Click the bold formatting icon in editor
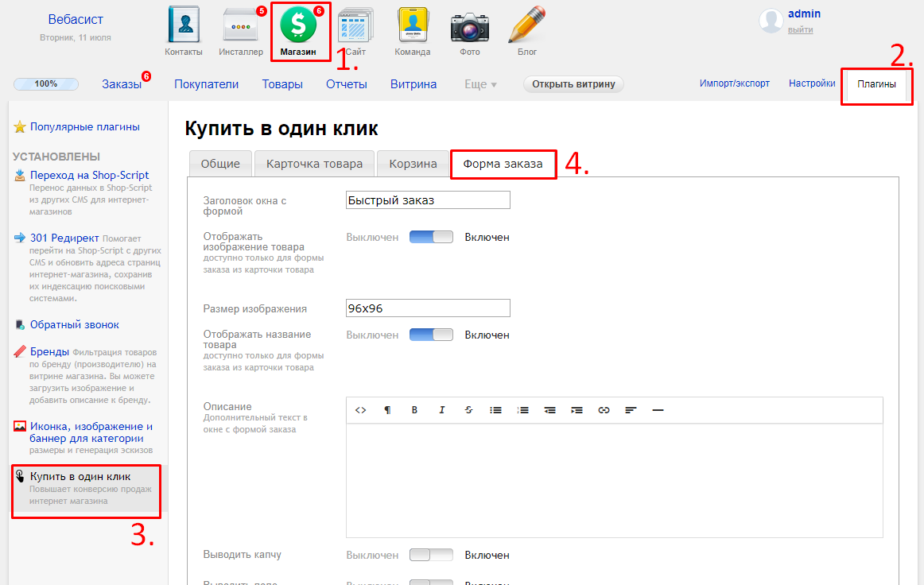The height and width of the screenshot is (585, 924). click(x=414, y=410)
